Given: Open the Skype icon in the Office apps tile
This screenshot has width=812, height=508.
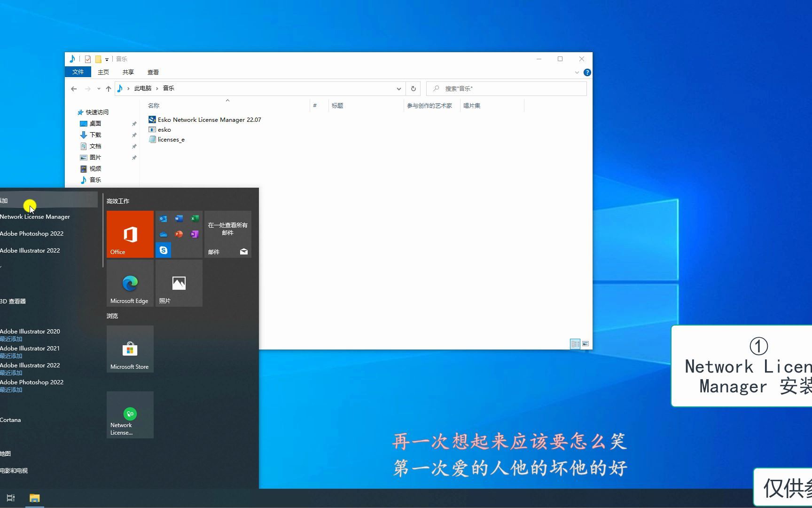Looking at the screenshot, I should tap(163, 250).
